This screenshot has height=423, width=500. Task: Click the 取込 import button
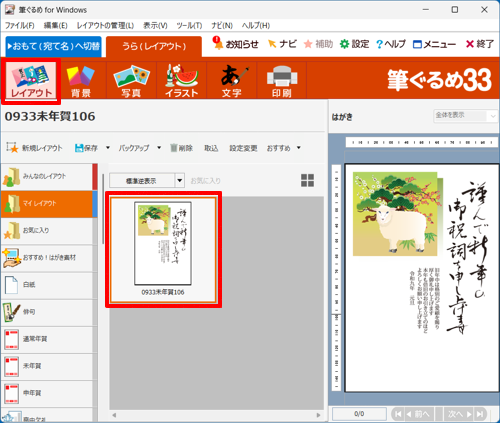coord(211,148)
